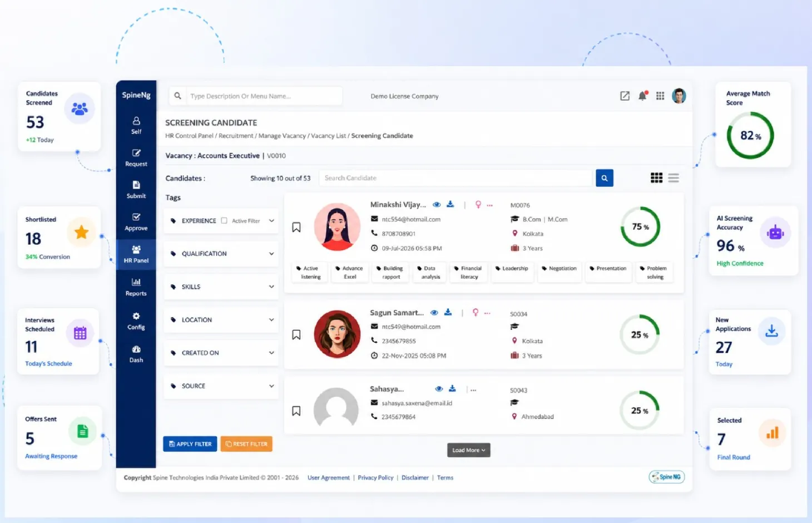Screen dimensions: 812x523
Task: Go to Reports in the sidebar
Action: click(x=136, y=287)
